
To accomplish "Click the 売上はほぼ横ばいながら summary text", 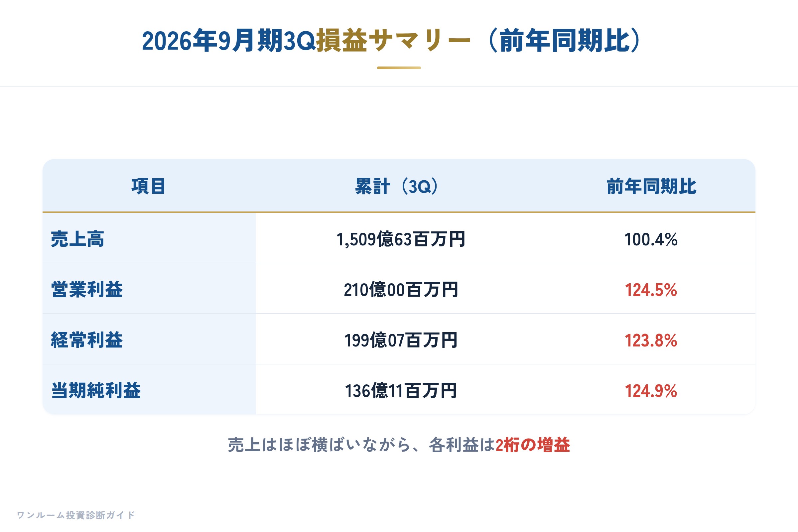I will pyautogui.click(x=319, y=445).
